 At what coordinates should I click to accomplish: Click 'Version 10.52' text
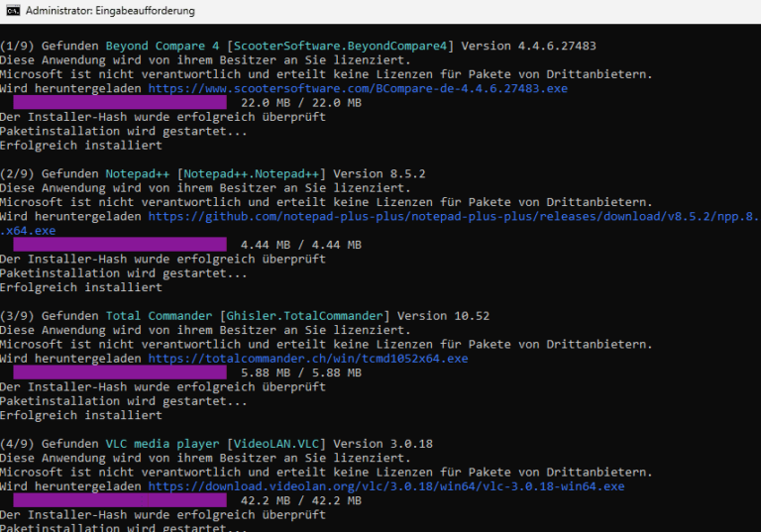click(x=443, y=316)
